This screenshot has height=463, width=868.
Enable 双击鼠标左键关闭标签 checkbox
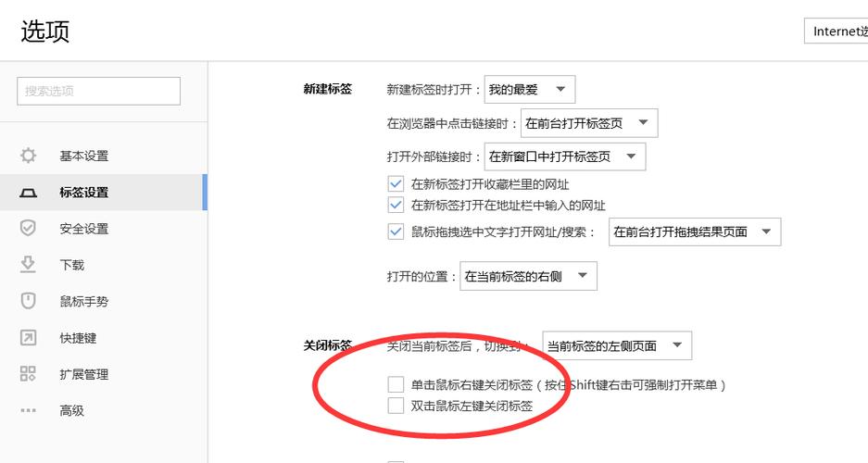pos(396,406)
